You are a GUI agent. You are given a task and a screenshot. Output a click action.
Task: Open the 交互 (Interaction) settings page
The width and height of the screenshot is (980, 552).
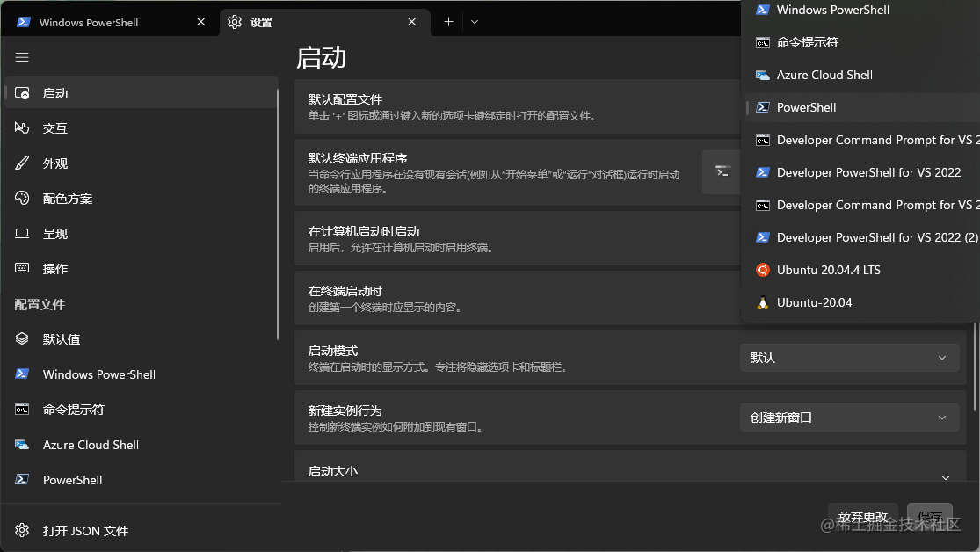tap(54, 127)
